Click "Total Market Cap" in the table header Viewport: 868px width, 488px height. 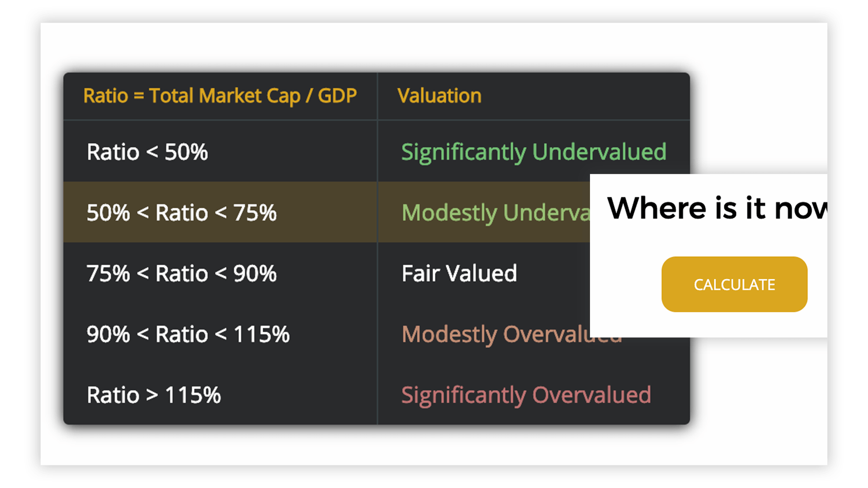pos(224,96)
